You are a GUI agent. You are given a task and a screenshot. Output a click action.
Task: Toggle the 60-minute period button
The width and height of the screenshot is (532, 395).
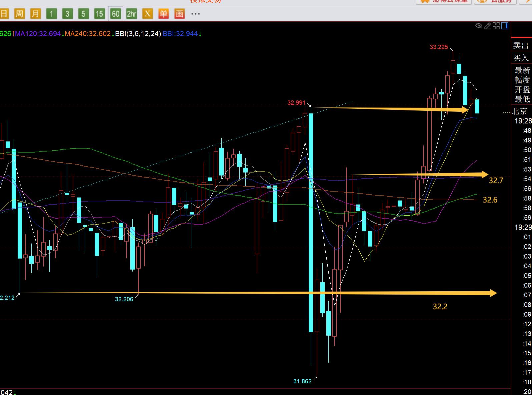coord(115,14)
